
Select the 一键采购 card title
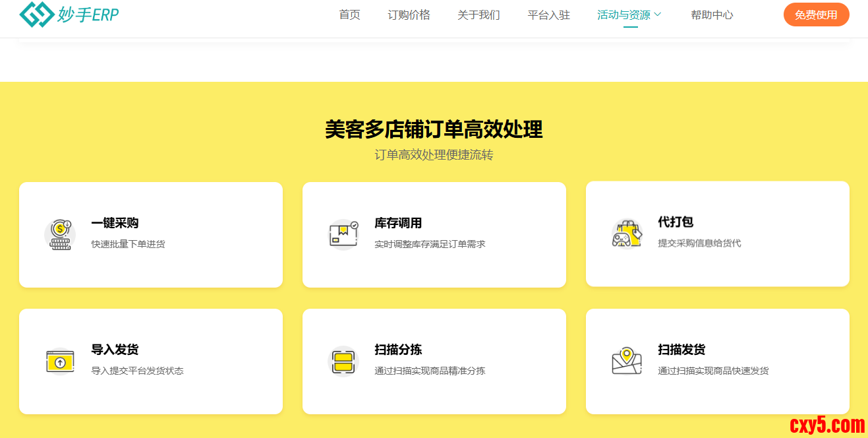pos(115,223)
